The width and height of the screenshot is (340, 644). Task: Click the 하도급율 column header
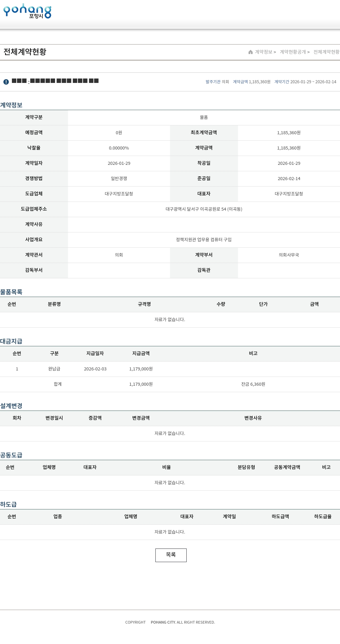click(323, 517)
